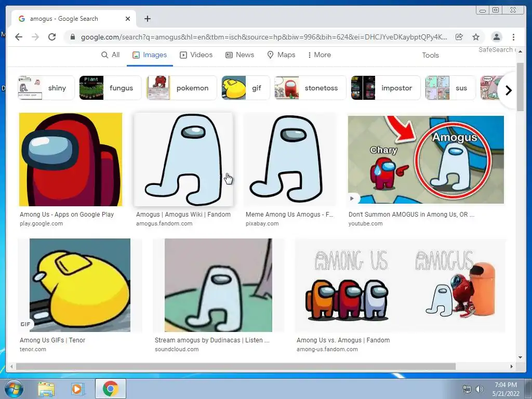Click the padlock site info icon
The width and height of the screenshot is (532, 399).
(x=72, y=37)
